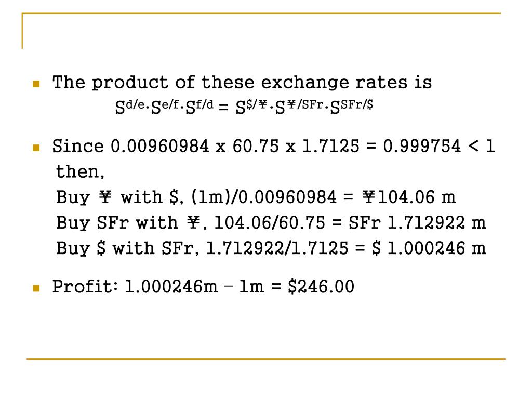Click the gold horizontal line at slide bottom

click(x=266, y=358)
